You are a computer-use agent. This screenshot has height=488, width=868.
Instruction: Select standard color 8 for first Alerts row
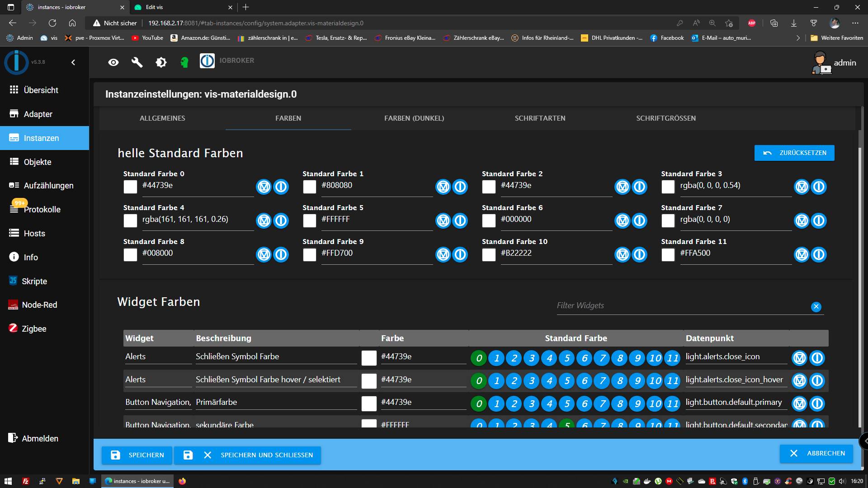tap(620, 358)
